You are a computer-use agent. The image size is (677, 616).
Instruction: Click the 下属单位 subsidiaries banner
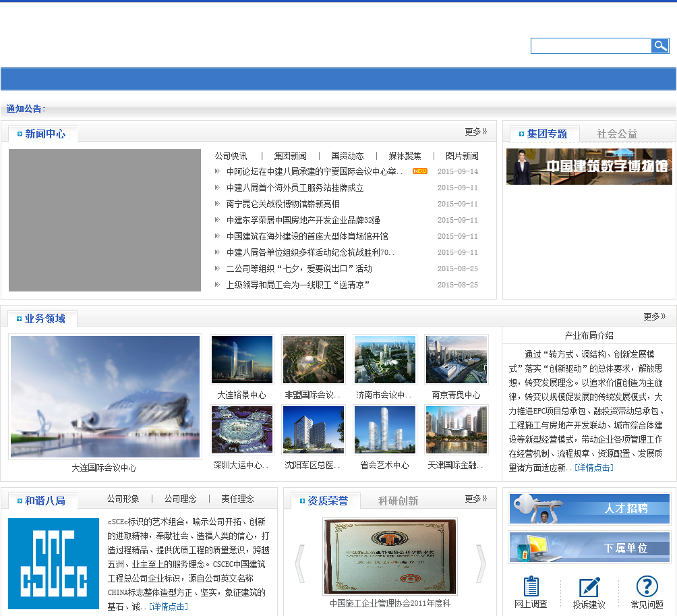(x=589, y=547)
